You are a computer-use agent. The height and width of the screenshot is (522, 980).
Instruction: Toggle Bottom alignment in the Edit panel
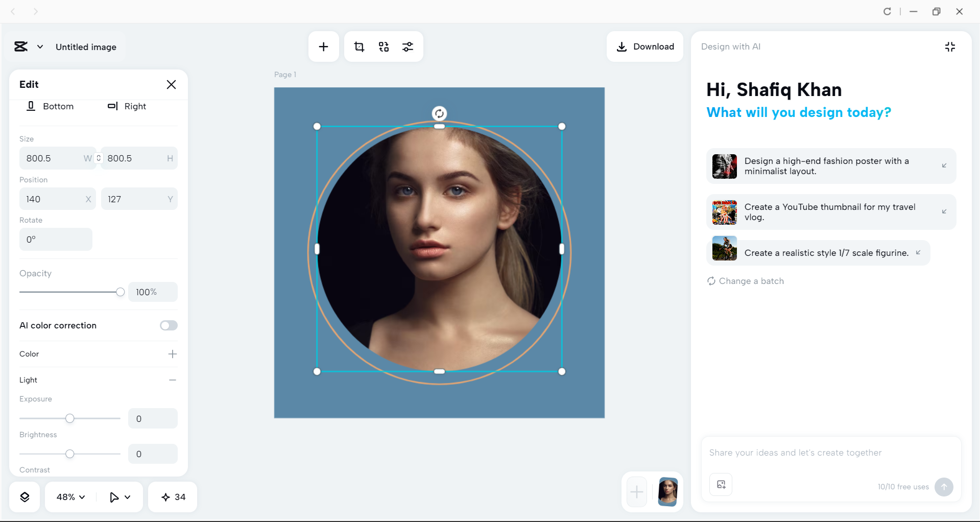coord(50,106)
